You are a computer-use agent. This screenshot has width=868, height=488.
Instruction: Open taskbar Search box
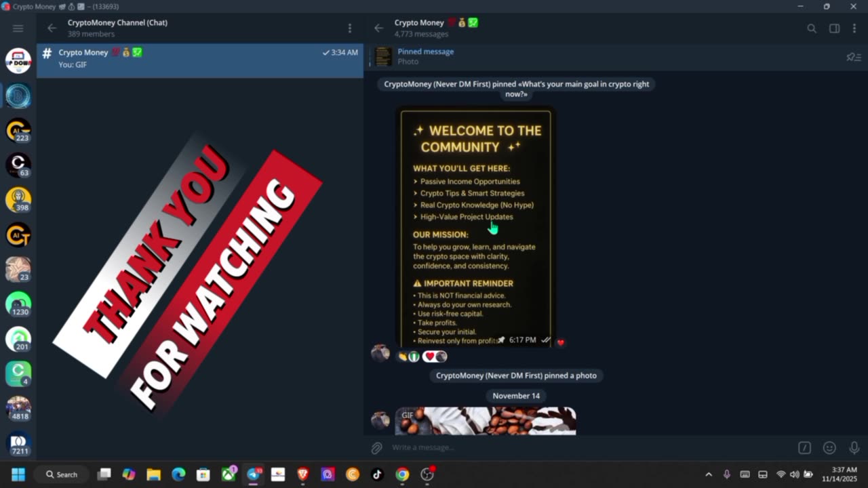62,474
